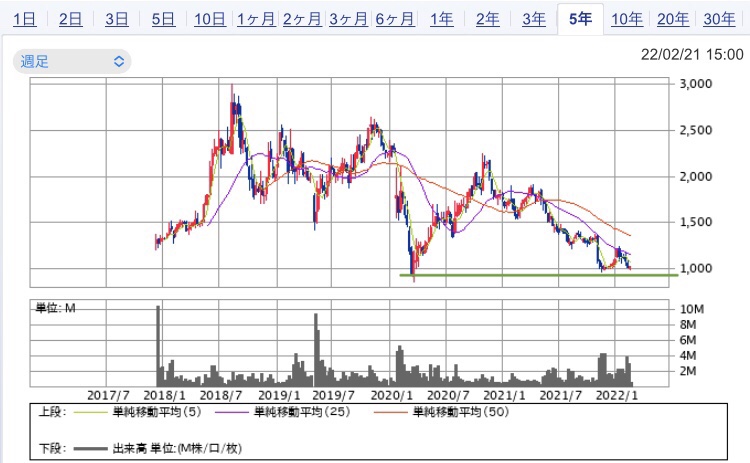750x463 pixels.
Task: Select the 5日 time range tab
Action: click(163, 19)
